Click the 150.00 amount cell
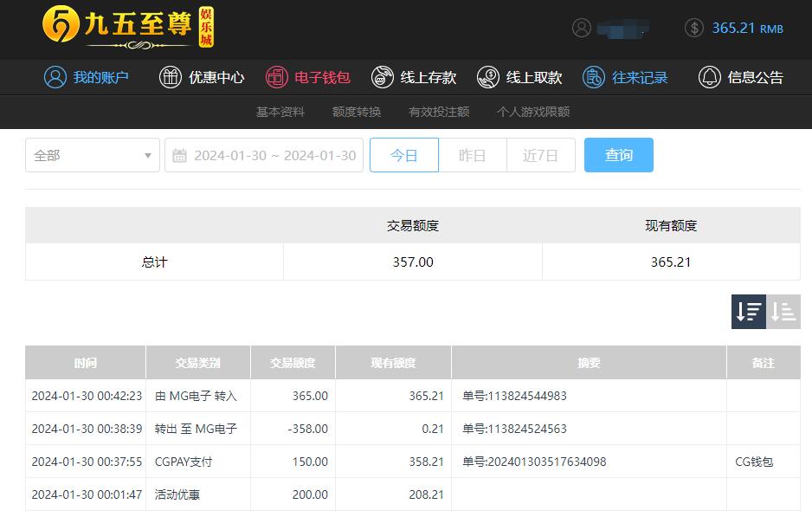Screen dimensions: 812x517 (310, 462)
